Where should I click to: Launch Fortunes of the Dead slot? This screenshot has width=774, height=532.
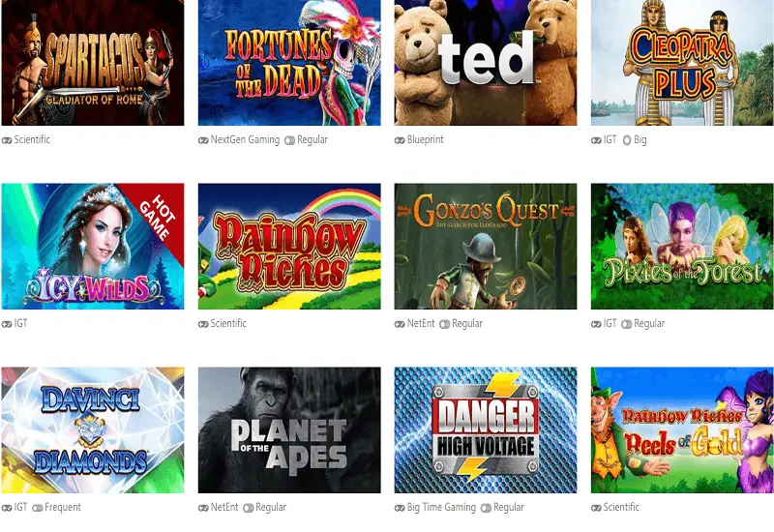point(289,63)
